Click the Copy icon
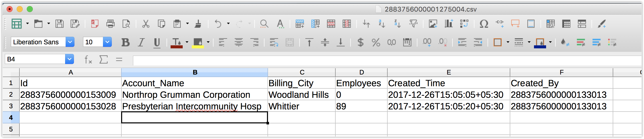The width and height of the screenshot is (644, 139). [161, 24]
